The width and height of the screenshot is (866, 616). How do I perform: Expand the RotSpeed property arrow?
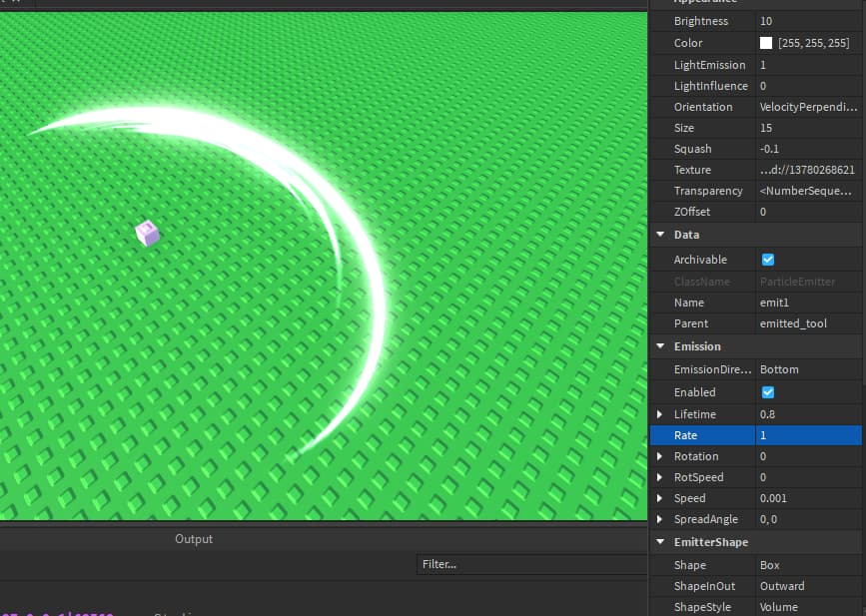[x=659, y=477]
